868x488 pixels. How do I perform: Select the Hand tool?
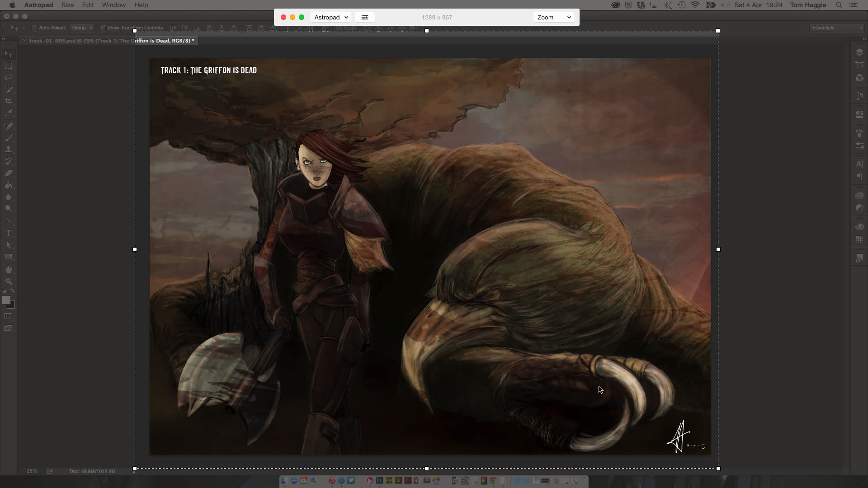click(x=9, y=270)
